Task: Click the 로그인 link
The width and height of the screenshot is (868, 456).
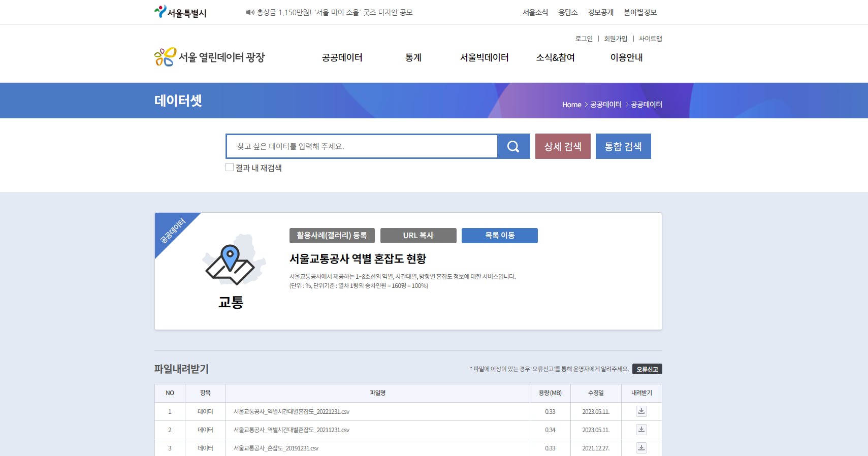Action: 584,39
